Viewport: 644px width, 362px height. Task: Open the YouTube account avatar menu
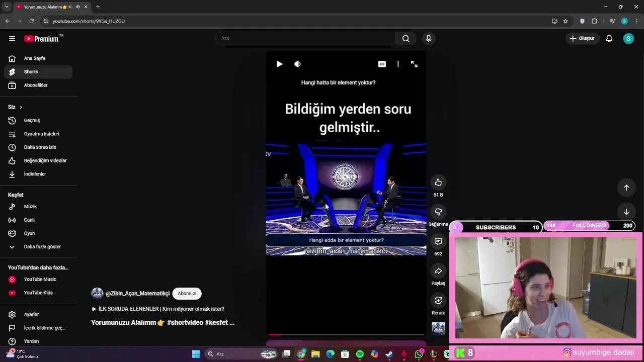point(628,39)
